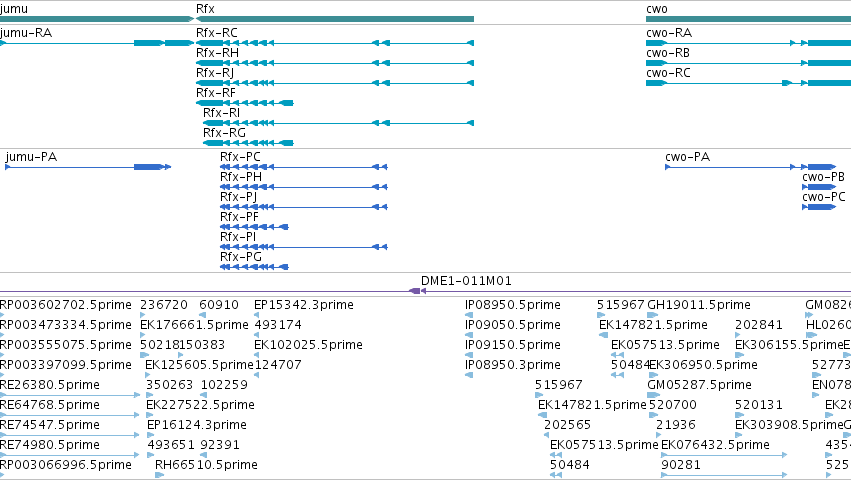Select the EK306950.5prime EST label

tap(703, 365)
